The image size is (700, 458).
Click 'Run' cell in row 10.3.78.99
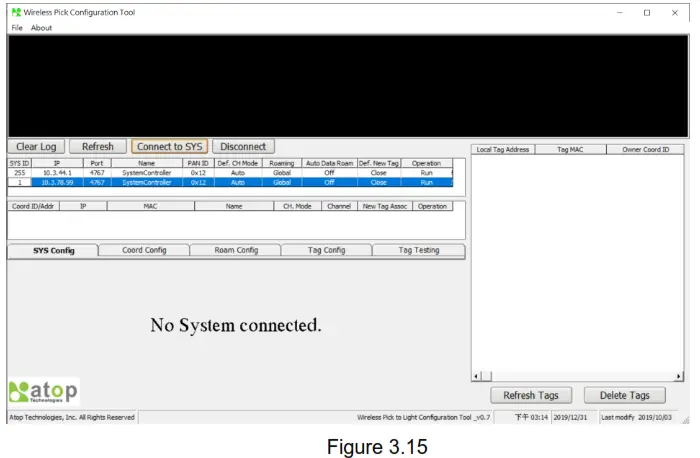(426, 182)
